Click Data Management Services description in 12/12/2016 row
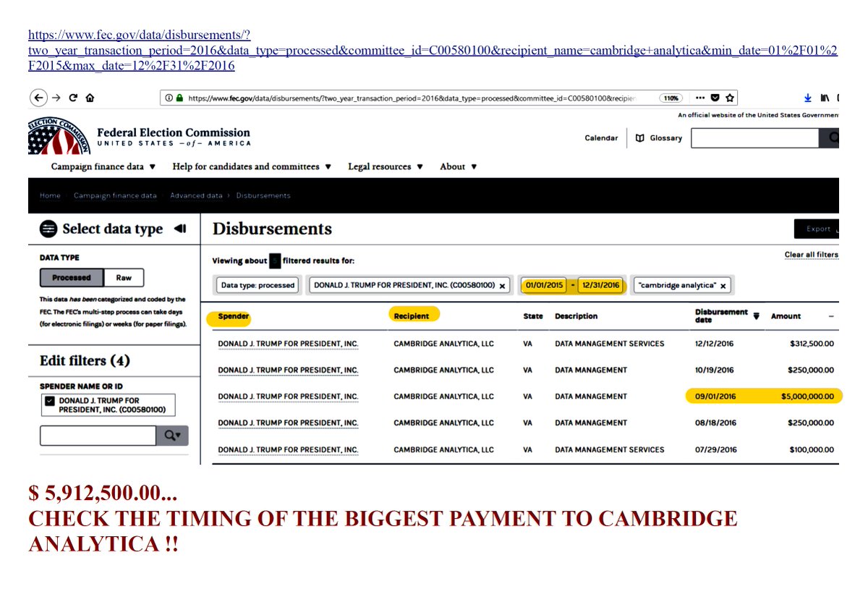This screenshot has height=610, width=868. pyautogui.click(x=609, y=344)
